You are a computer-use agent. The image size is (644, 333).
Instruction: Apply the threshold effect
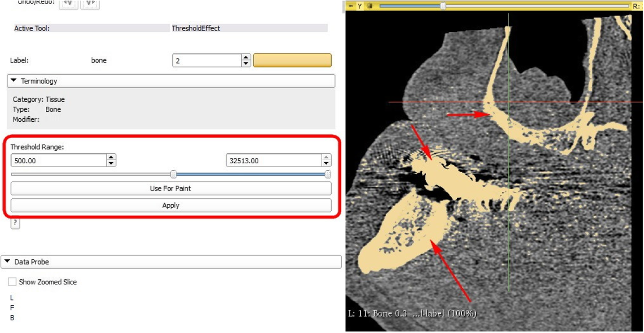pos(171,205)
